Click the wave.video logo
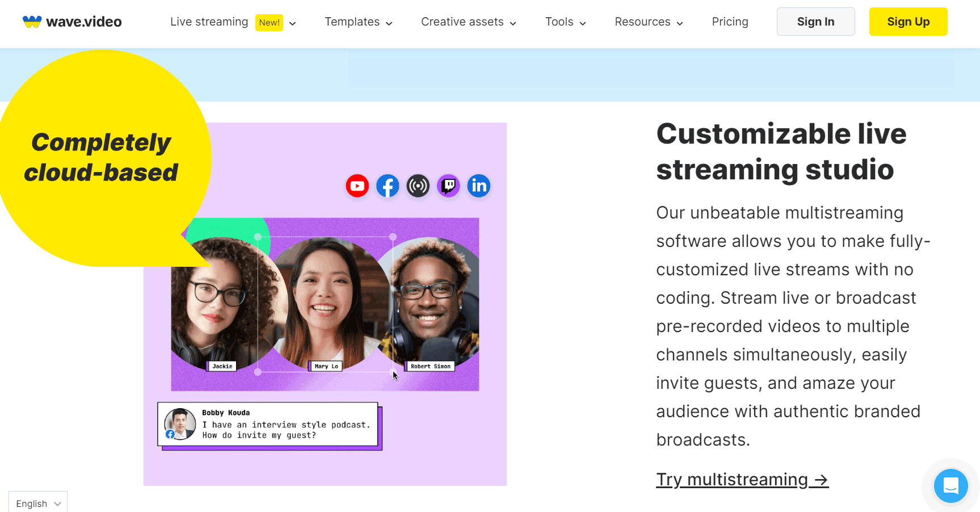This screenshot has width=980, height=512. tap(72, 22)
